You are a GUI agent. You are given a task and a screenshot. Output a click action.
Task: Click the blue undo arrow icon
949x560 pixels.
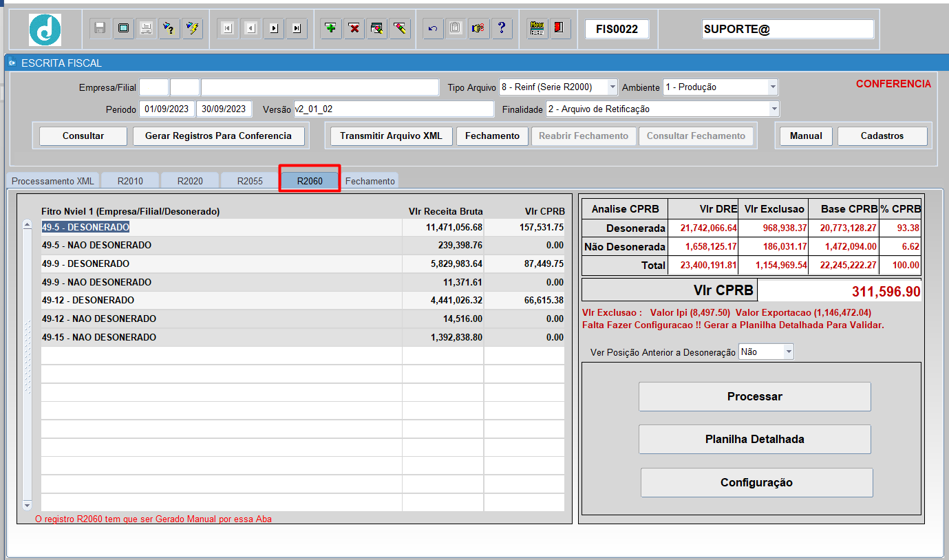click(x=433, y=29)
